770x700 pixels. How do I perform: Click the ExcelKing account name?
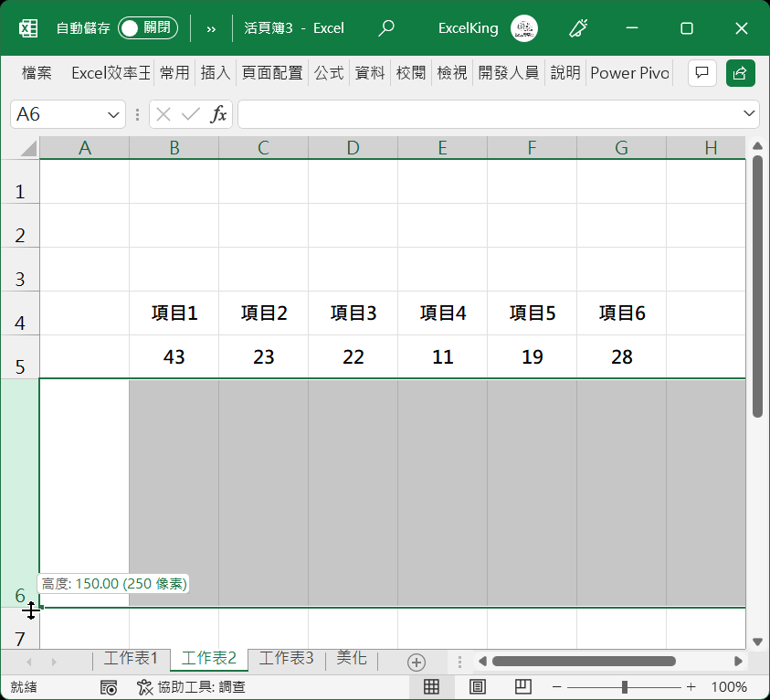coord(468,28)
